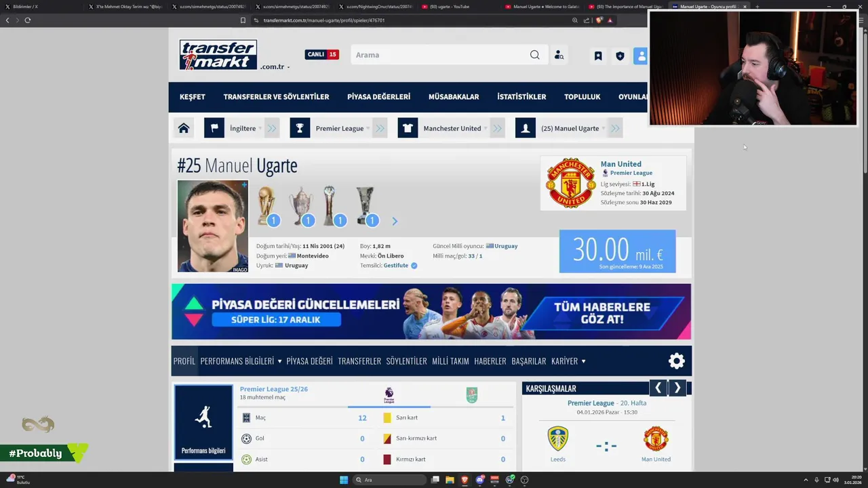Open the CANLI live scores badge
This screenshot has width=868, height=488.
[x=321, y=54]
